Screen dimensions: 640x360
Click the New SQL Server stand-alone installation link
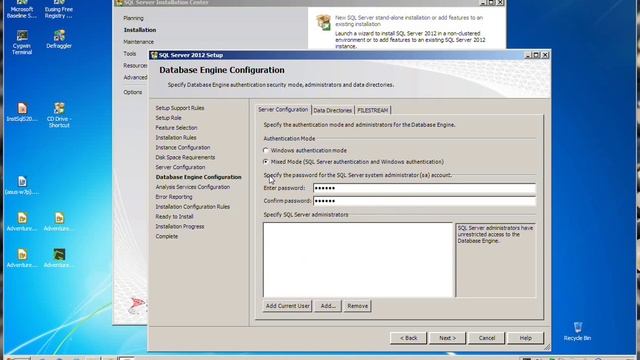pyautogui.click(x=409, y=21)
